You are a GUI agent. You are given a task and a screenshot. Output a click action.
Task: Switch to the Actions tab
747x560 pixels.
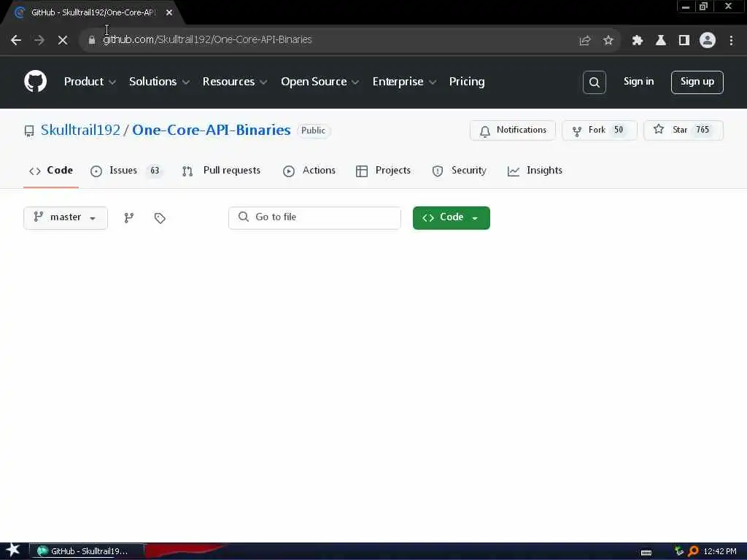click(309, 171)
